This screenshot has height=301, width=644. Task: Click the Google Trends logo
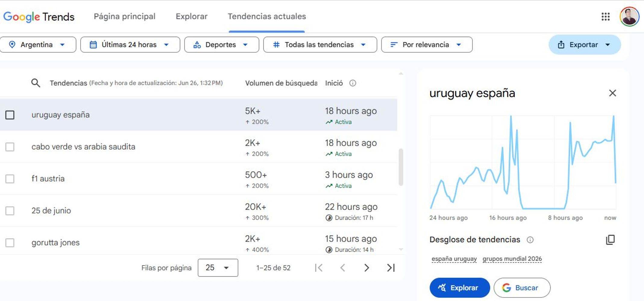pos(39,17)
